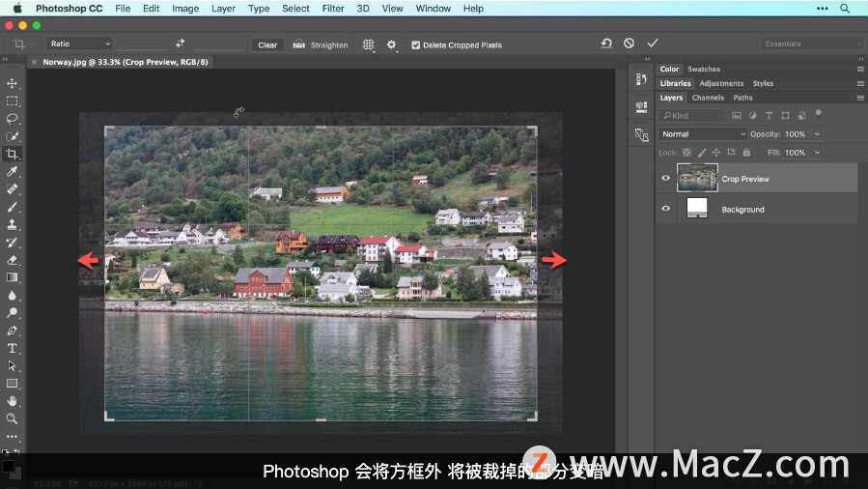Open the layer Kind filter dropdown

(x=692, y=116)
